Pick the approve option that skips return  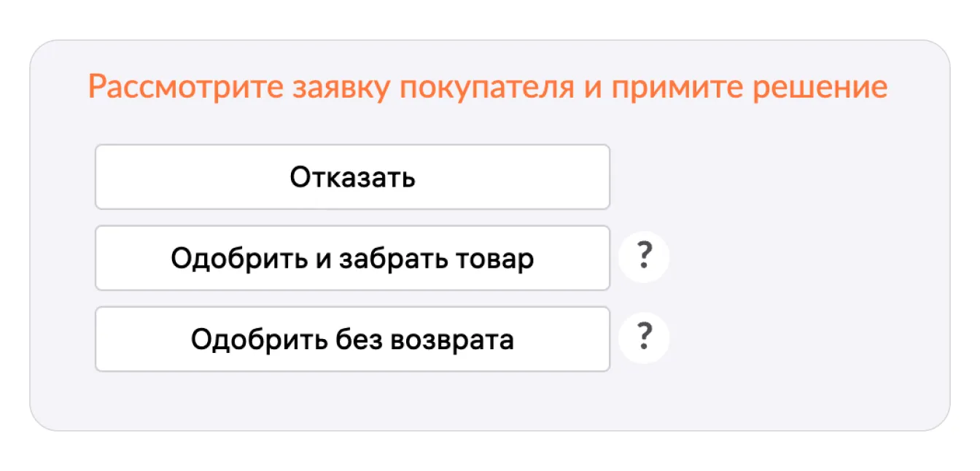[352, 339]
